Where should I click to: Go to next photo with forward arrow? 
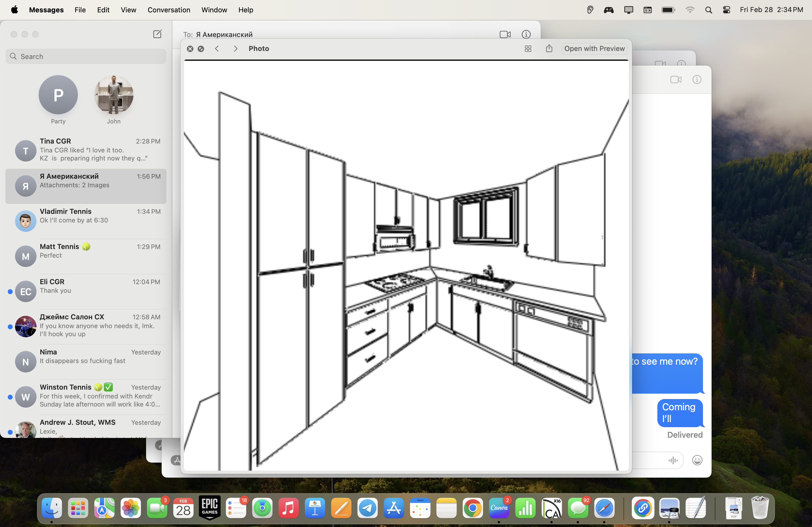point(235,49)
